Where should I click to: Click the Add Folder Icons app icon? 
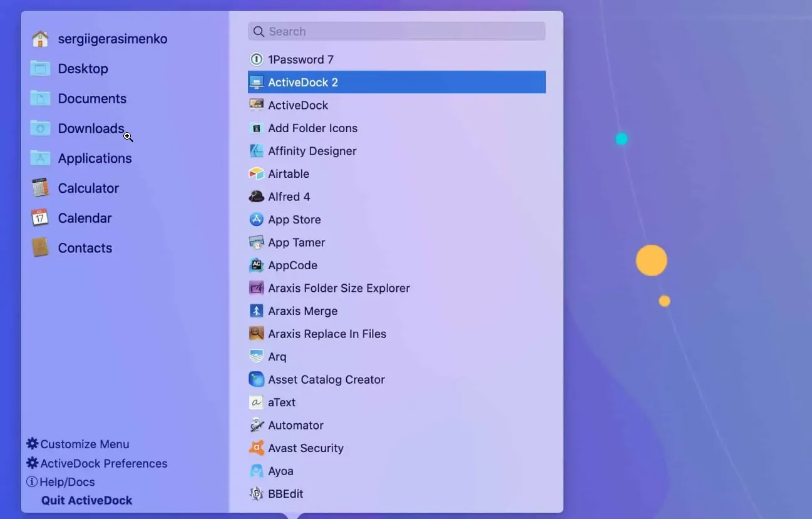(x=256, y=128)
